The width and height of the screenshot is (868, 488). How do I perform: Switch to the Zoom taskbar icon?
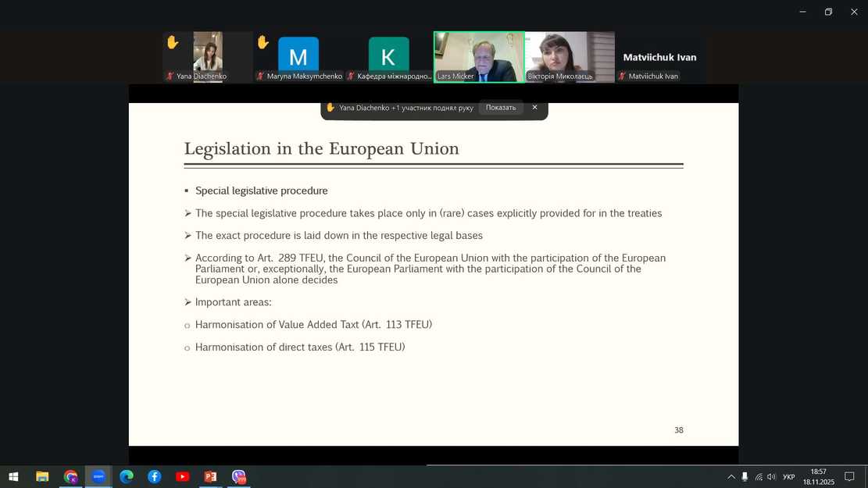click(98, 477)
